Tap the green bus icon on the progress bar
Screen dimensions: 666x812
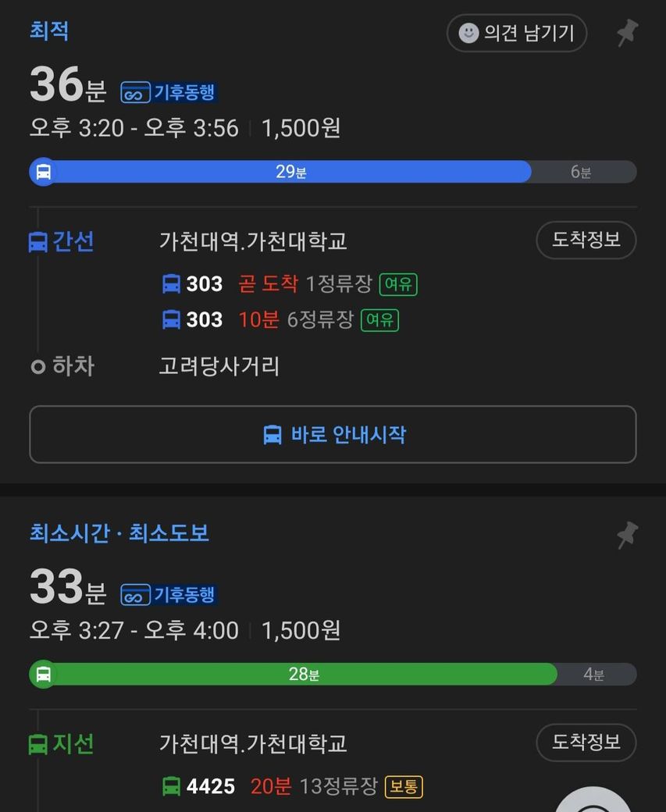pos(43,674)
